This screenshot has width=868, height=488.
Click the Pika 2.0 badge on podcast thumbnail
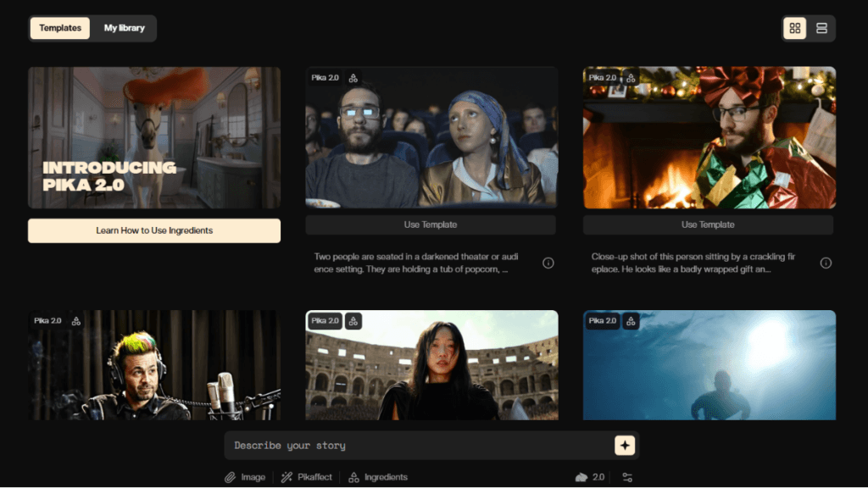(47, 321)
